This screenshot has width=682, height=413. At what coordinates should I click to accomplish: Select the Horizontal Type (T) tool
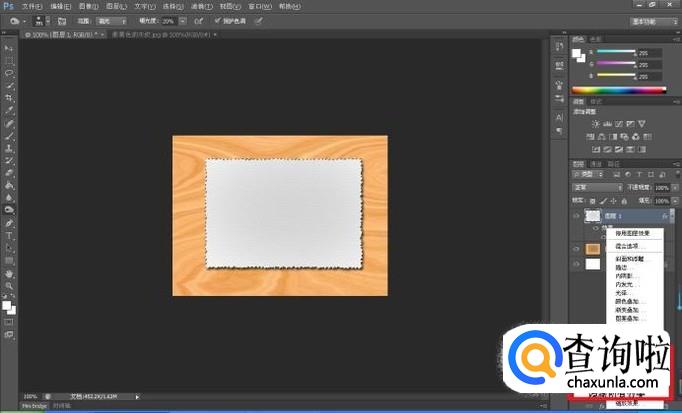10,235
